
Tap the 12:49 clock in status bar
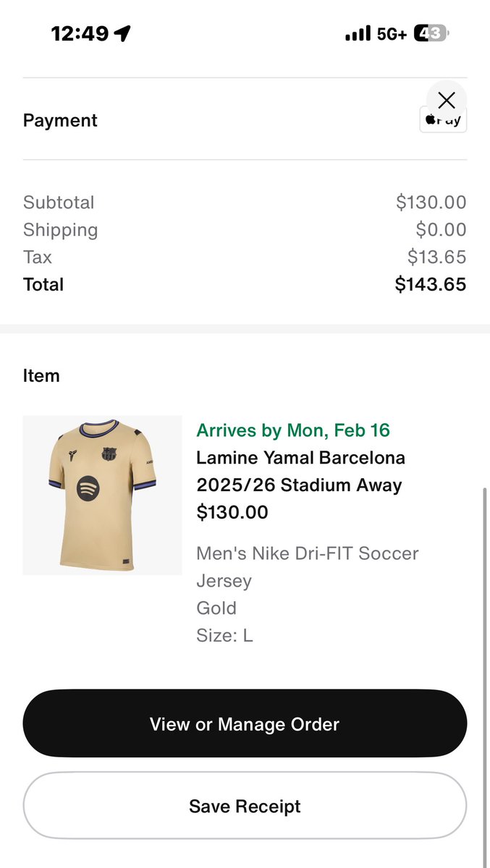(80, 33)
